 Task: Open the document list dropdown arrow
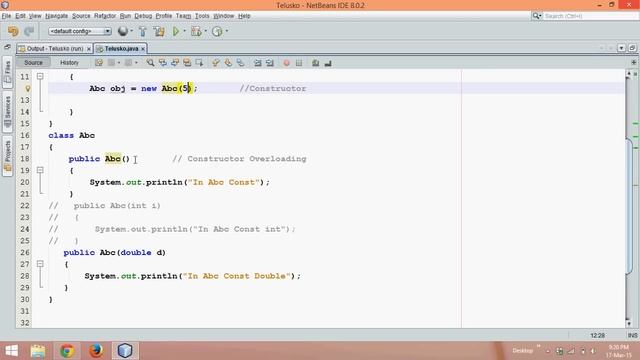pyautogui.click(x=621, y=48)
